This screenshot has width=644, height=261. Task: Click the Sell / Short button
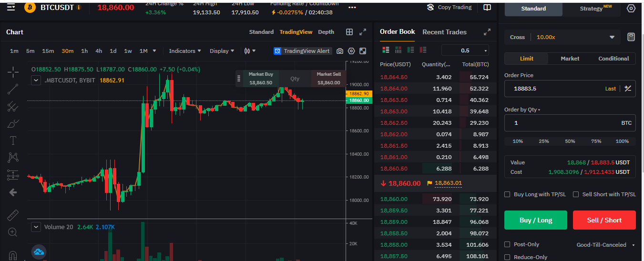604,220
